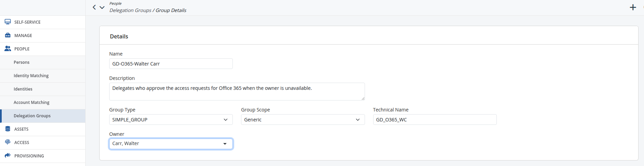Click the Manage toolbox icon
The image size is (644, 166).
coord(8,35)
